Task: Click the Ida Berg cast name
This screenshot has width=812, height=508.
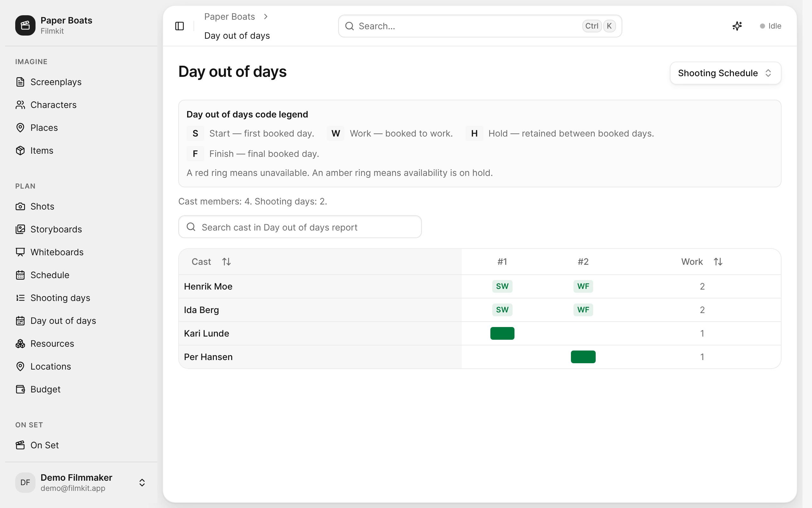Action: (201, 310)
